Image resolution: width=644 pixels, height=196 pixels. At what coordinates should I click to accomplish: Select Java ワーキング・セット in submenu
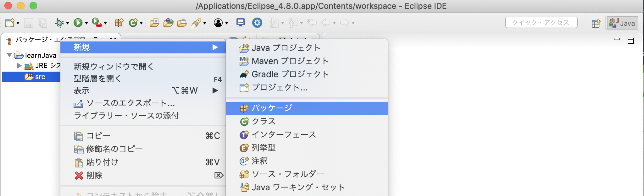[x=307, y=187]
